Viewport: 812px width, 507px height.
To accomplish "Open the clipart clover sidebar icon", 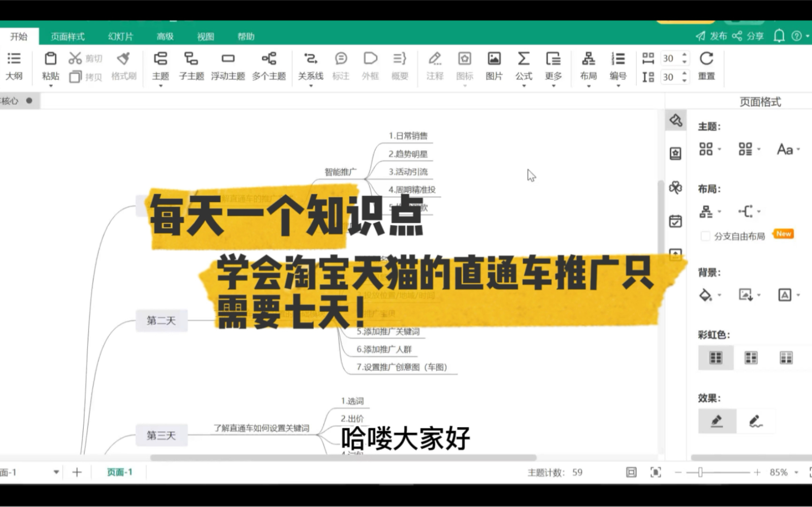I will click(675, 188).
